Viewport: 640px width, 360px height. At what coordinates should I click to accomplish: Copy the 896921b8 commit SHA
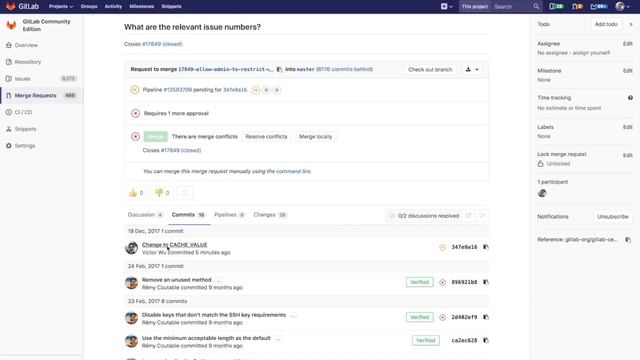click(x=486, y=282)
